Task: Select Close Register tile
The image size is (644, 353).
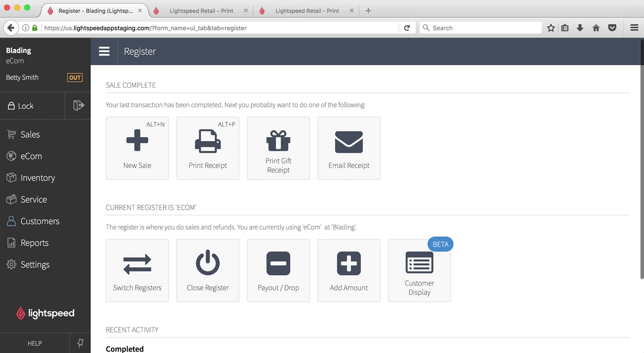Action: 208,270
